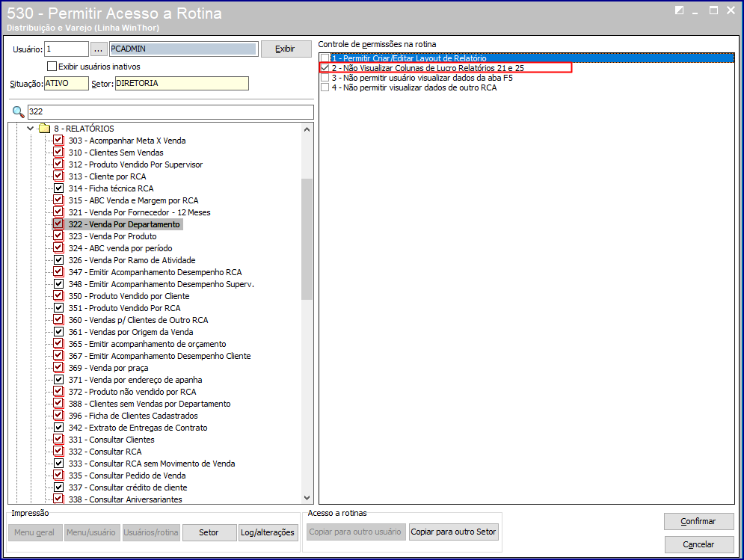The image size is (744, 560).
Task: Select '338 - Consultar Aniversariantes' row
Action: [126, 499]
